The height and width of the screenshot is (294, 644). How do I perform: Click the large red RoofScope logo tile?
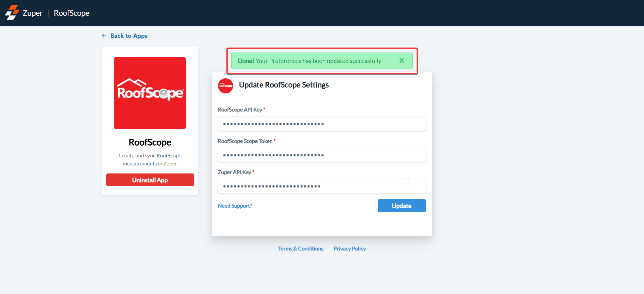point(150,93)
